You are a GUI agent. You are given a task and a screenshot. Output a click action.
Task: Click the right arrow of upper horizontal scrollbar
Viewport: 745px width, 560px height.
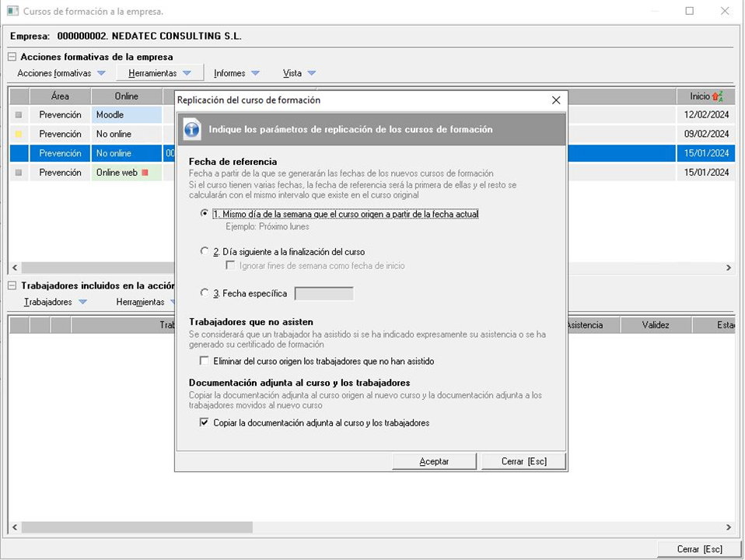click(728, 268)
